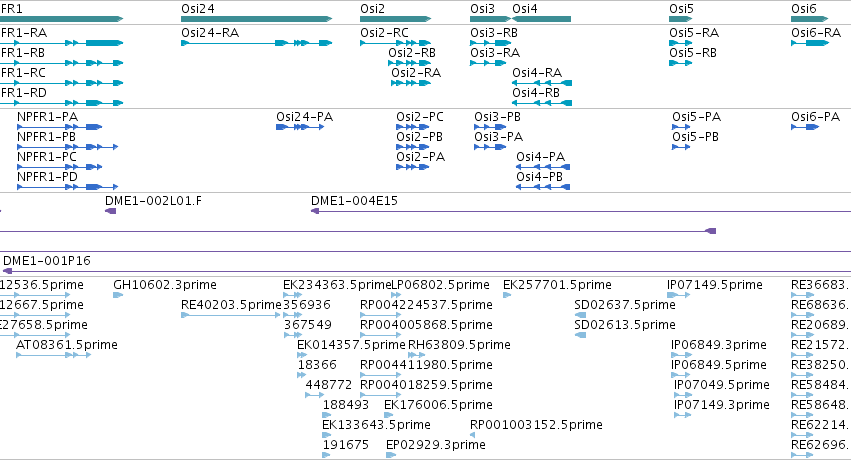The width and height of the screenshot is (851, 460).
Task: Click the Osi3-PB protein label
Action: click(x=498, y=117)
